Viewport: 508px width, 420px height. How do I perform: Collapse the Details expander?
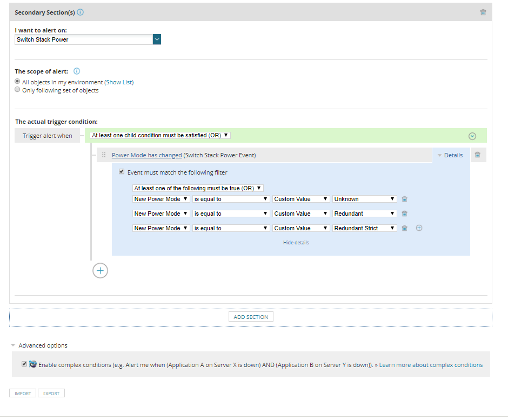tap(451, 155)
